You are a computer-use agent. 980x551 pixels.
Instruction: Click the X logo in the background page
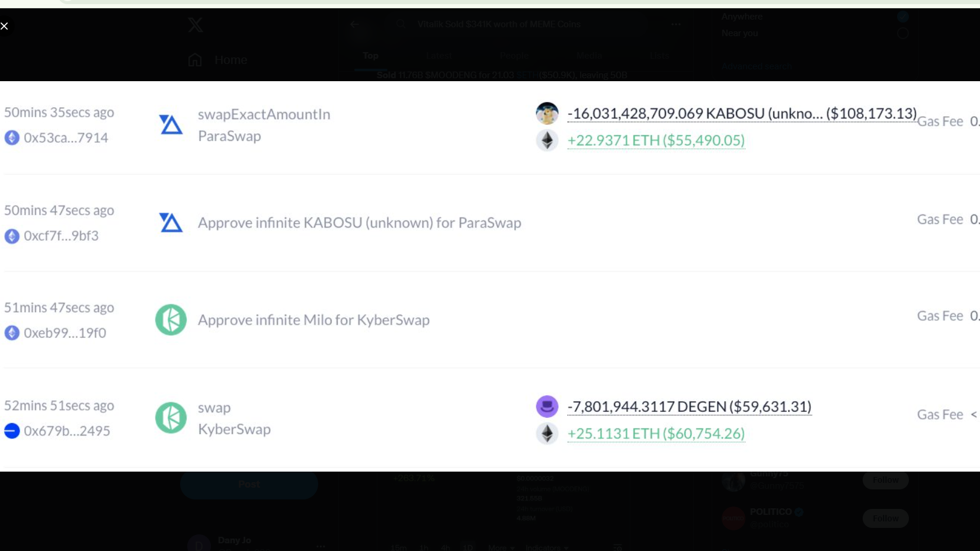click(x=196, y=25)
